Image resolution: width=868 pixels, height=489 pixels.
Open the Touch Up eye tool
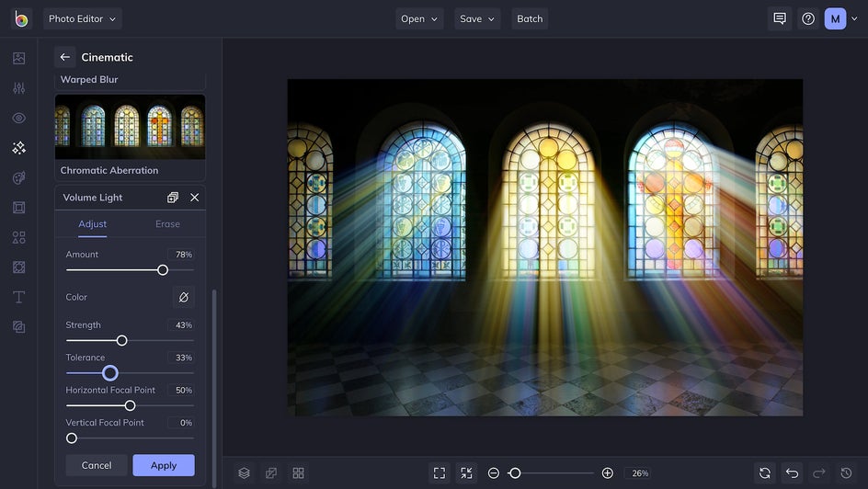[x=18, y=118]
